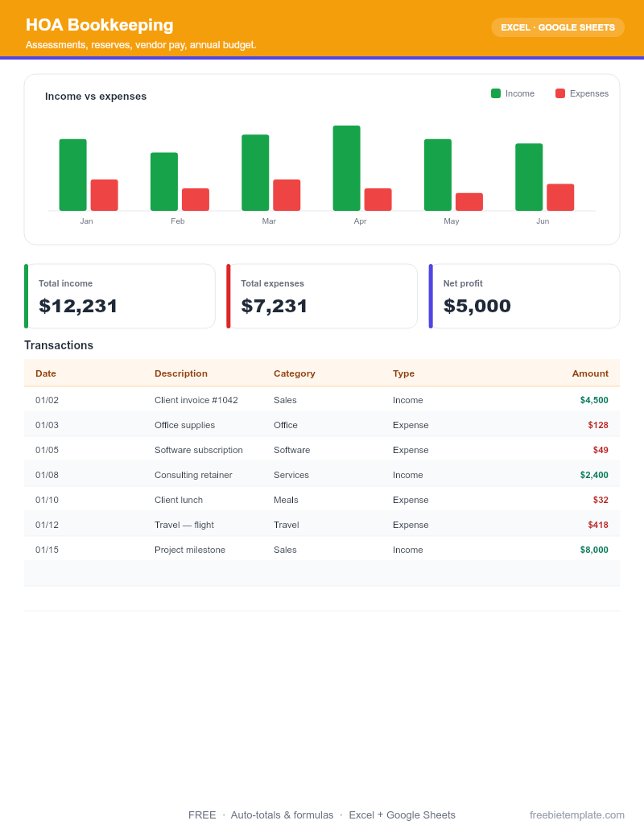This screenshot has height=833, width=644.
Task: Click the HOA Bookkeeping title
Action: [99, 25]
